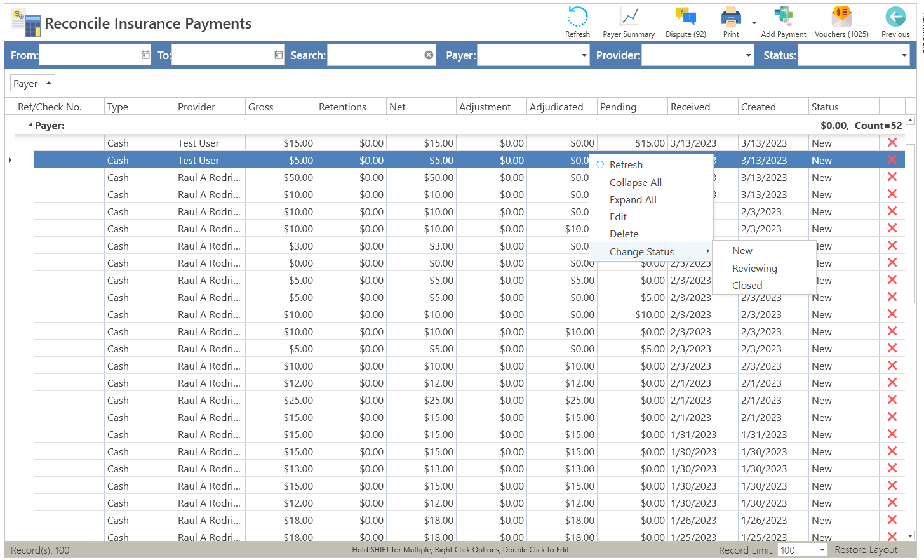Click the Restore Layout link

(866, 550)
